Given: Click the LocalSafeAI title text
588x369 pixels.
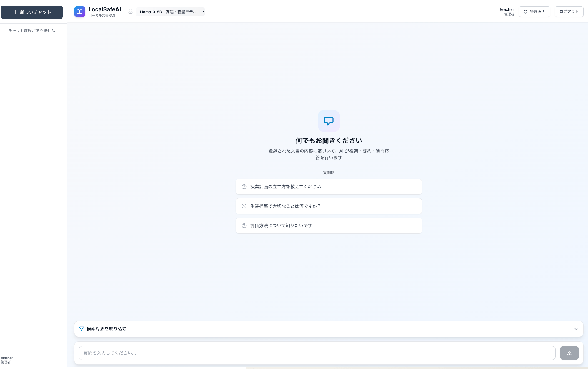Looking at the screenshot, I should [105, 9].
